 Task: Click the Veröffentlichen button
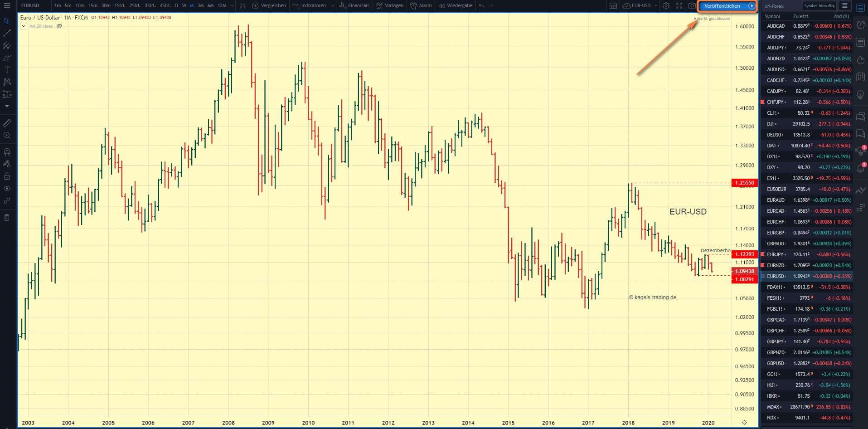(x=723, y=6)
